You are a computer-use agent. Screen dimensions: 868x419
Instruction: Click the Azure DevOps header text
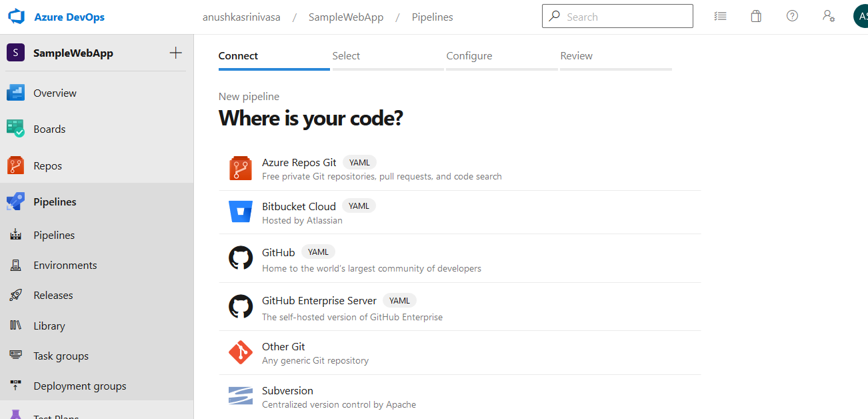coord(69,17)
